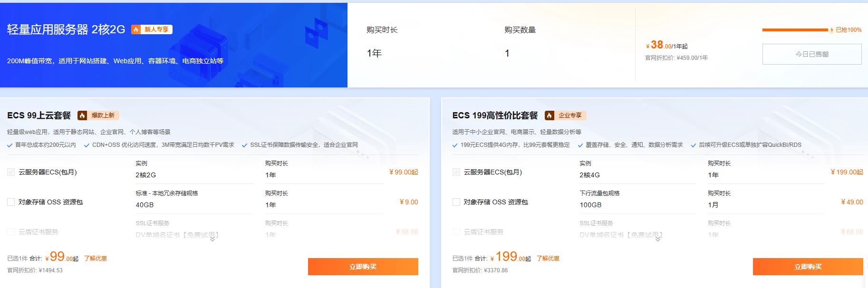Click 官网折扣价: ¥1494.53 text
The height and width of the screenshot is (288, 868).
[35, 270]
